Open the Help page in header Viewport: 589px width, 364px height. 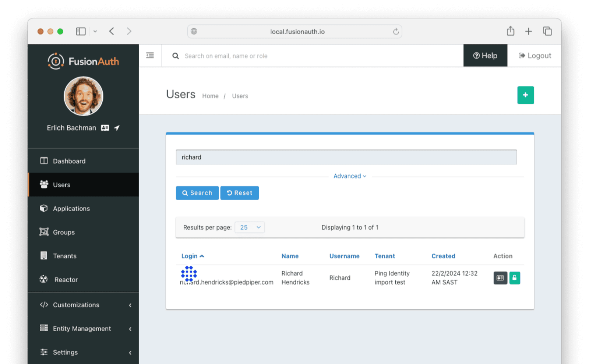click(x=485, y=56)
